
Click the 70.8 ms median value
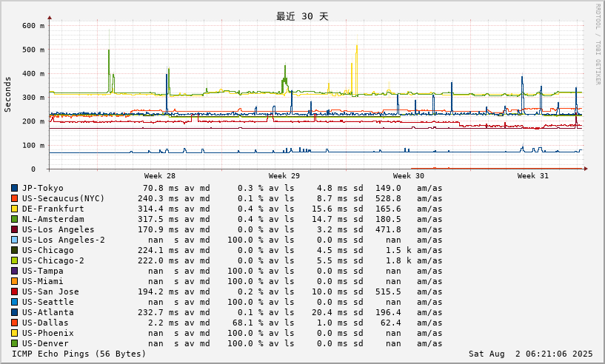pyautogui.click(x=161, y=188)
